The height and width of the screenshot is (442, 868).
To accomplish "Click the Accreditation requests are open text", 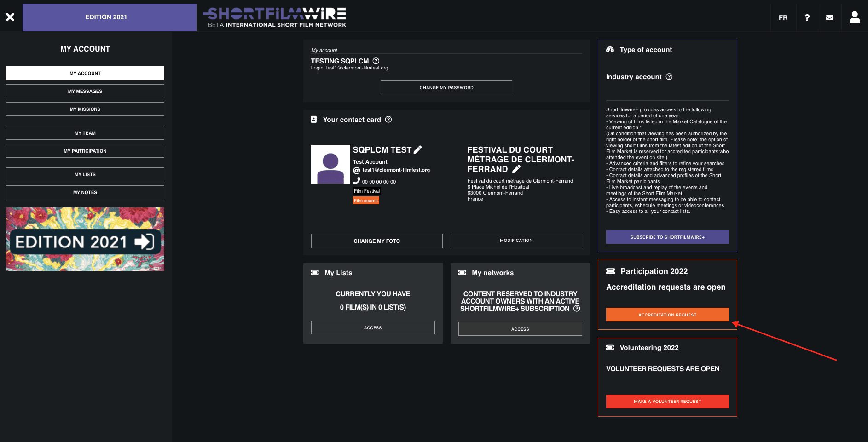I will (x=665, y=287).
